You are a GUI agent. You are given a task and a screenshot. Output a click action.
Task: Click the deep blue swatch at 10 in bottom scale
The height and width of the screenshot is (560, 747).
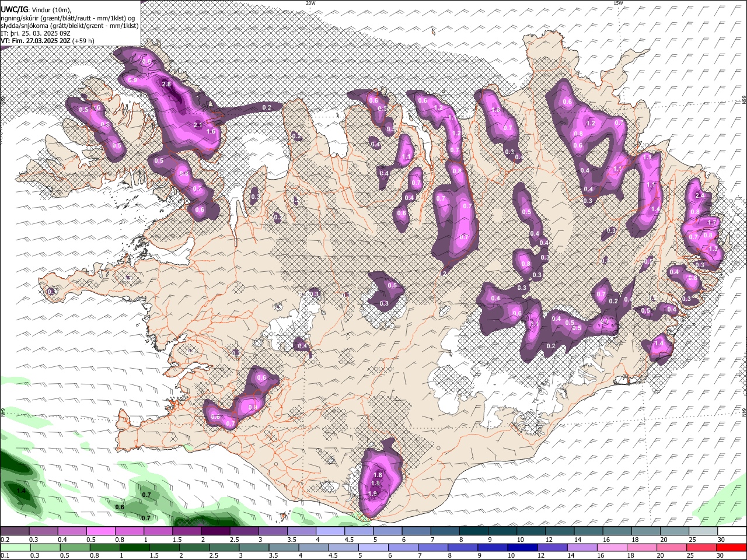pyautogui.click(x=521, y=548)
